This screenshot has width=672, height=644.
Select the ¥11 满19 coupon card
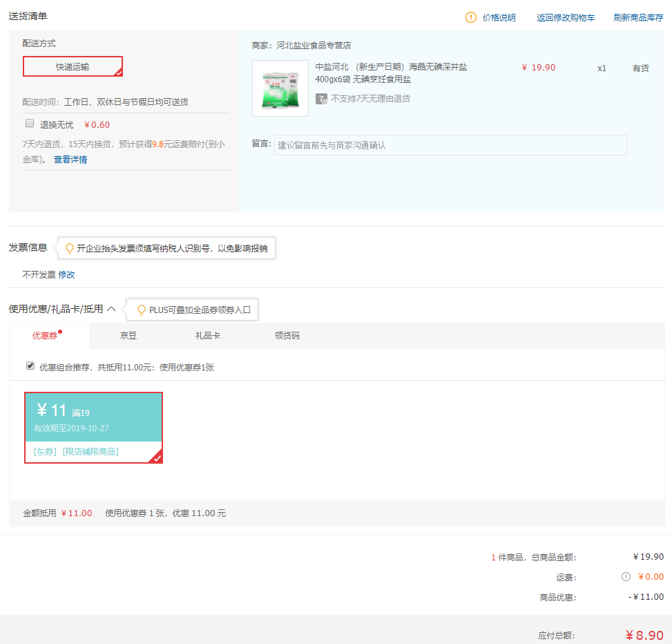[x=93, y=428]
